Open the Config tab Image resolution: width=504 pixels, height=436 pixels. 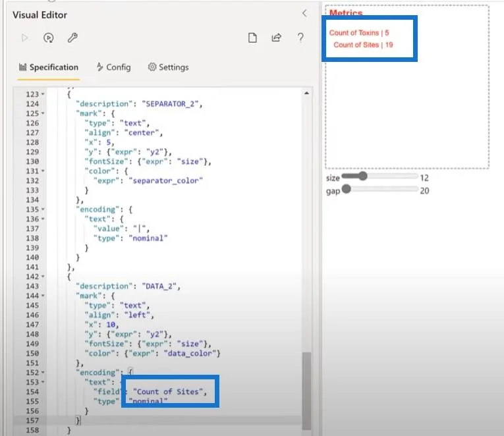point(114,67)
